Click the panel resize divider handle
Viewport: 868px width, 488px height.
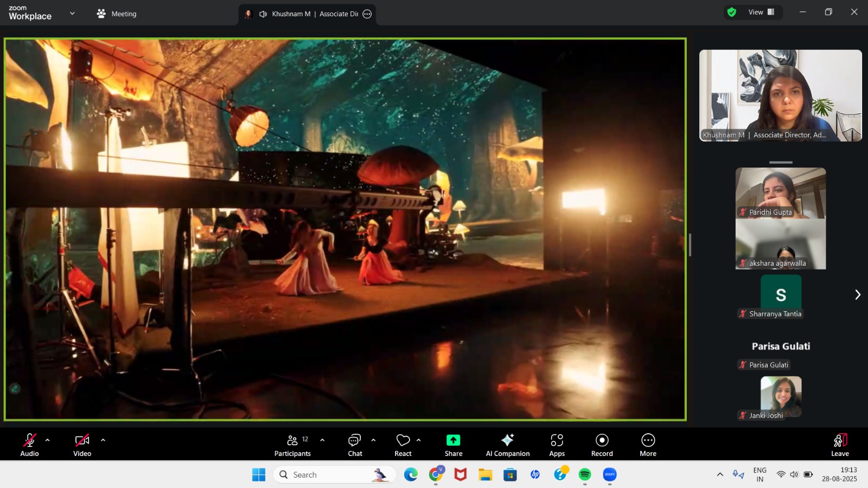click(x=690, y=245)
